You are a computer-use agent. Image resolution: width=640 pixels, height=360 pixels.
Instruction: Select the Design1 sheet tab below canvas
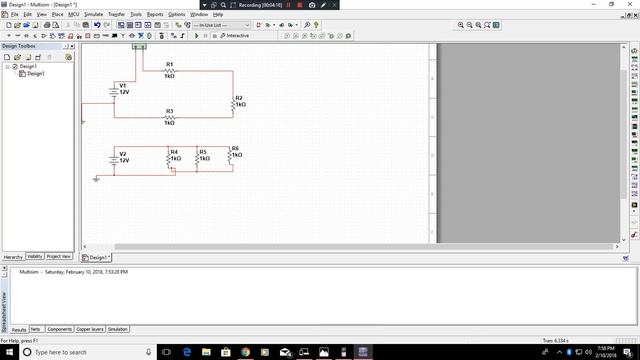tap(96, 258)
